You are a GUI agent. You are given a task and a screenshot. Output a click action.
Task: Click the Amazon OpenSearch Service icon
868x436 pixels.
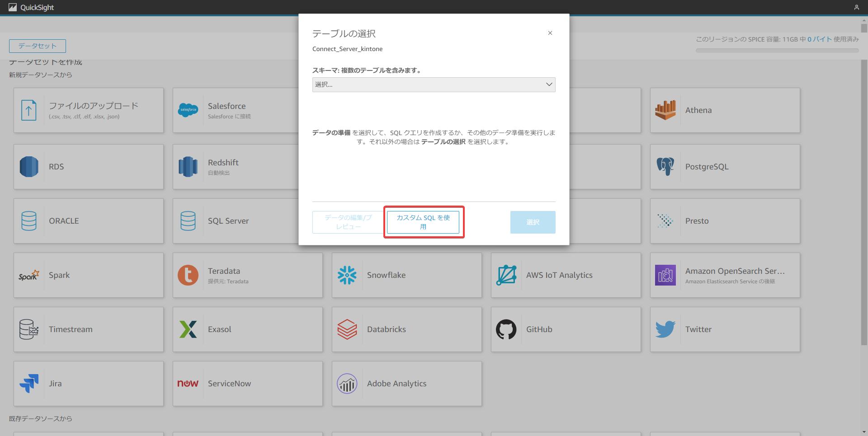pyautogui.click(x=665, y=275)
